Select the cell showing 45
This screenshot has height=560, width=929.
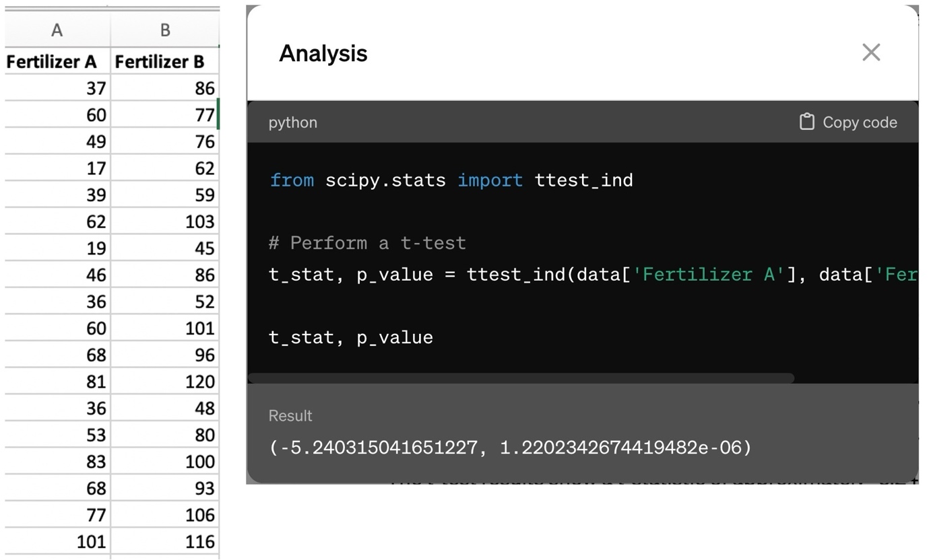coord(165,248)
